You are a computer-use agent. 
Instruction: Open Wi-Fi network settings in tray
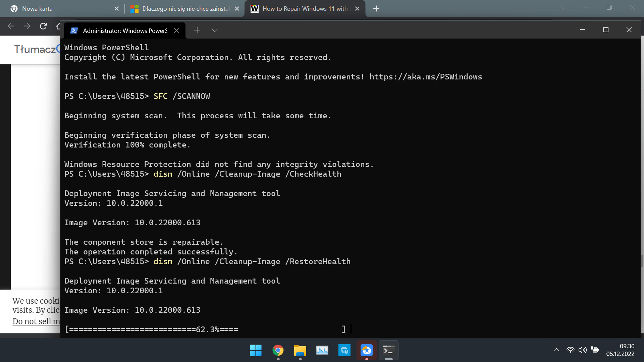(570, 350)
